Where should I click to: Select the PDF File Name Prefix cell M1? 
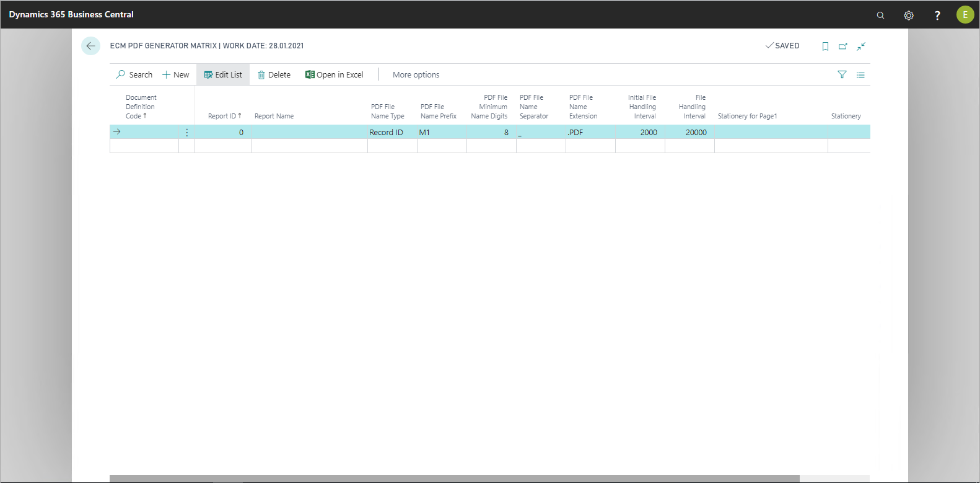click(x=441, y=132)
